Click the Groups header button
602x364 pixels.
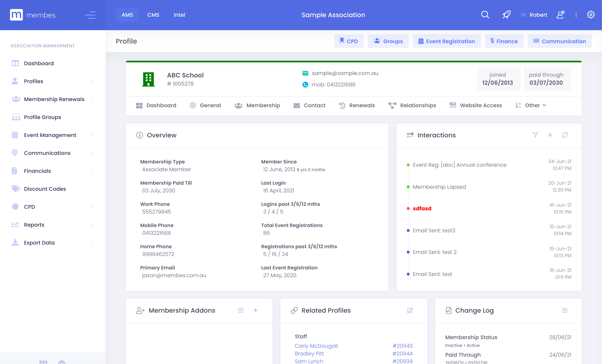[x=388, y=41]
